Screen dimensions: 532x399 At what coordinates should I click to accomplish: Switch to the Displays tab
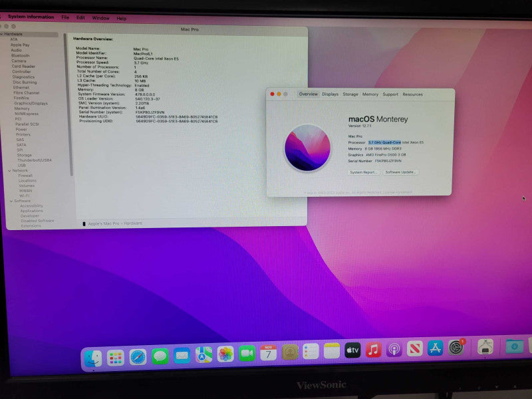[x=330, y=94]
